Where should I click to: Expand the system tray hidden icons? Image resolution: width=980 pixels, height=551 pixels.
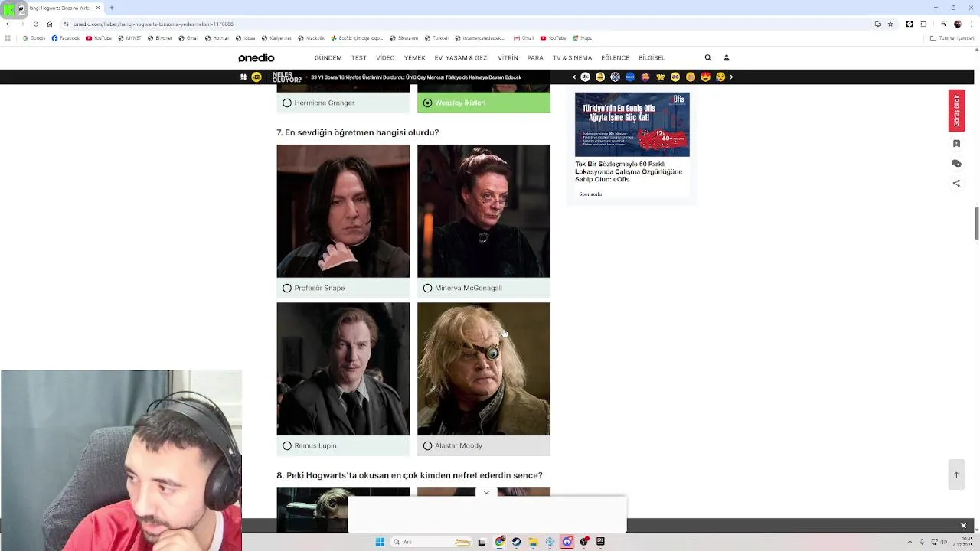[x=910, y=542]
